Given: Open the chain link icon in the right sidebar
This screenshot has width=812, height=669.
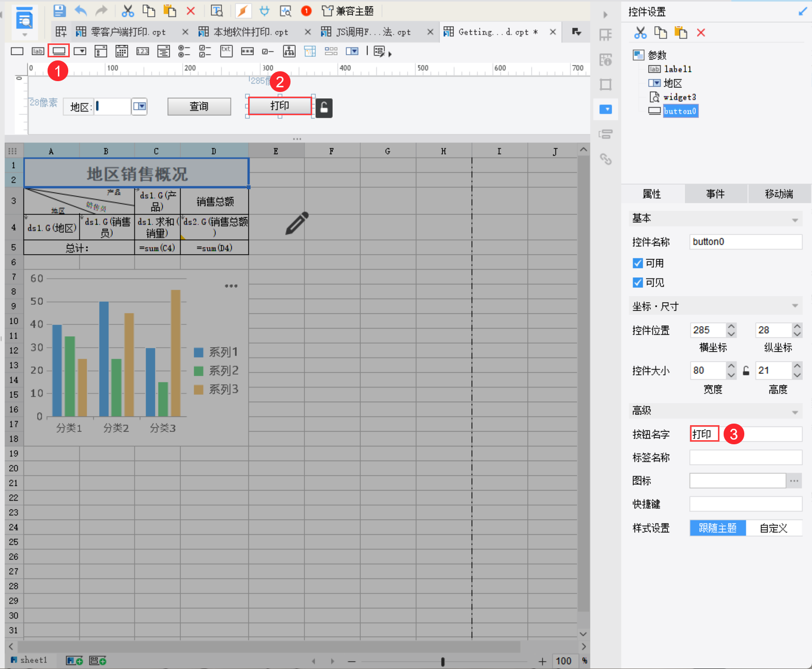Looking at the screenshot, I should pos(606,159).
